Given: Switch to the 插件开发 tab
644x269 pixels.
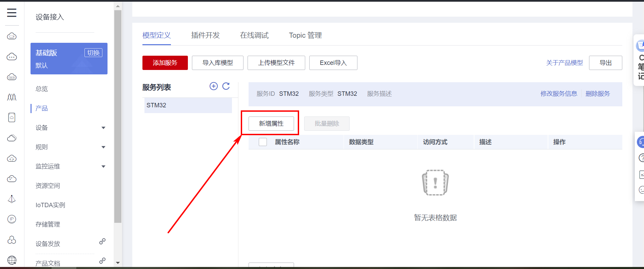Looking at the screenshot, I should coord(205,35).
